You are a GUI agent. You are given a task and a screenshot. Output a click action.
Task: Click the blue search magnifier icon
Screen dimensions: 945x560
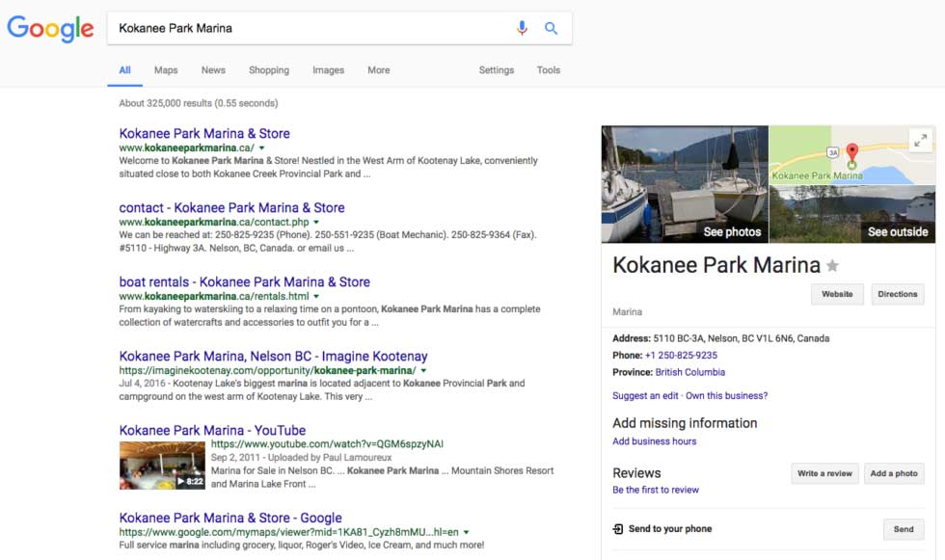[551, 28]
